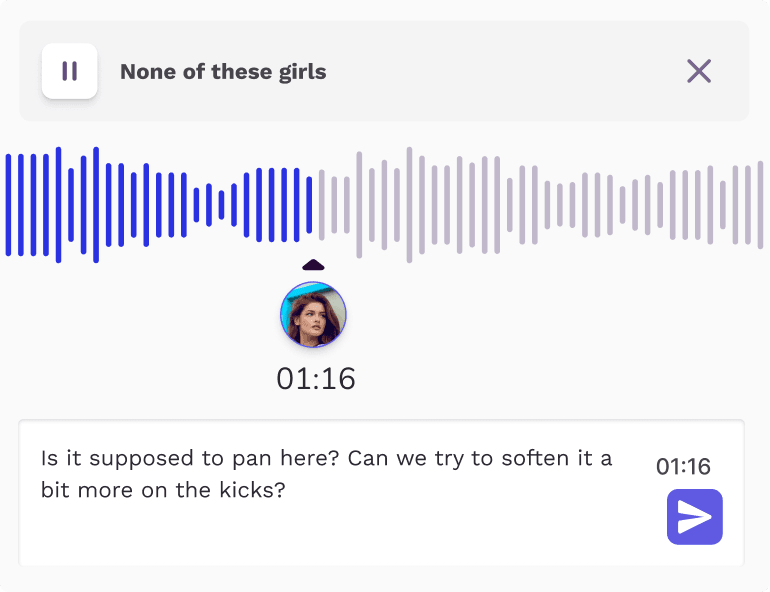Seek to the last gray waveform bar
This screenshot has width=770, height=592.
[x=760, y=204]
